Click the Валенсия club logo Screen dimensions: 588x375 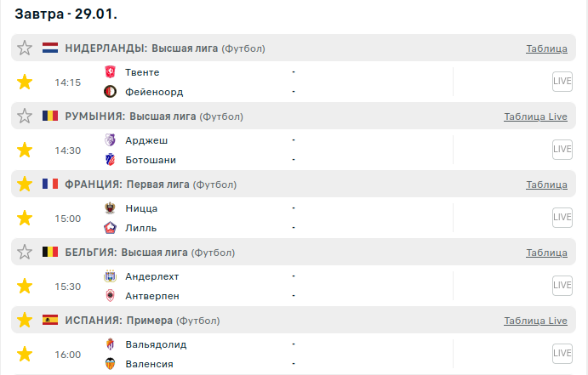pos(110,364)
